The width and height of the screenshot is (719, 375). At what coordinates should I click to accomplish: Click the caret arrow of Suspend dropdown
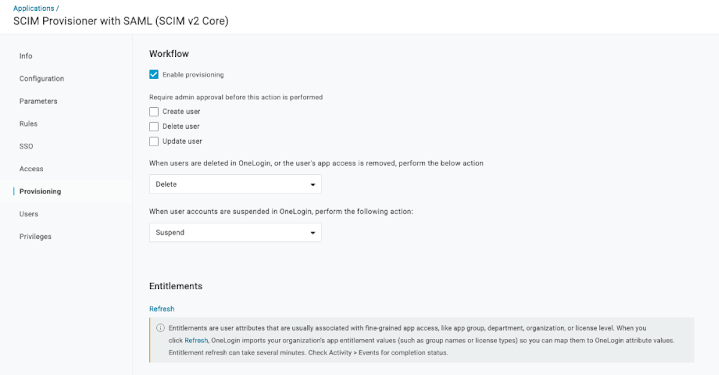point(313,233)
